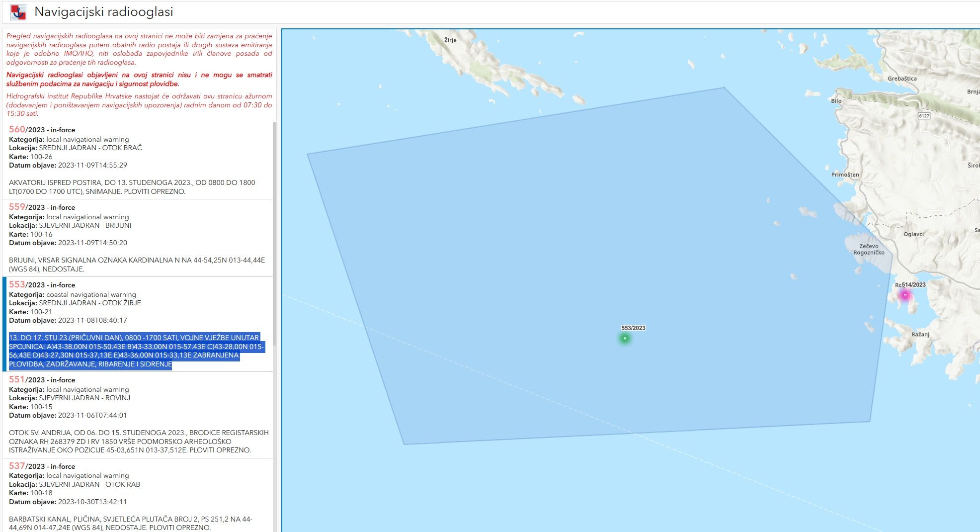
Task: Click the Ražanj place label
Action: pyautogui.click(x=920, y=334)
